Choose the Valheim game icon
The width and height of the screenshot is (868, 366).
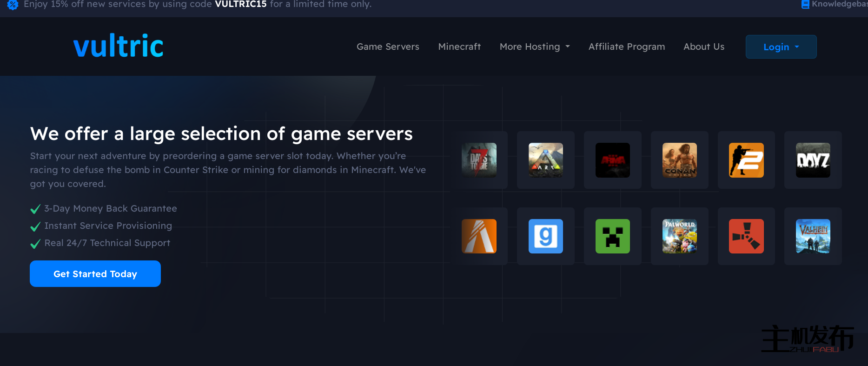coord(813,236)
